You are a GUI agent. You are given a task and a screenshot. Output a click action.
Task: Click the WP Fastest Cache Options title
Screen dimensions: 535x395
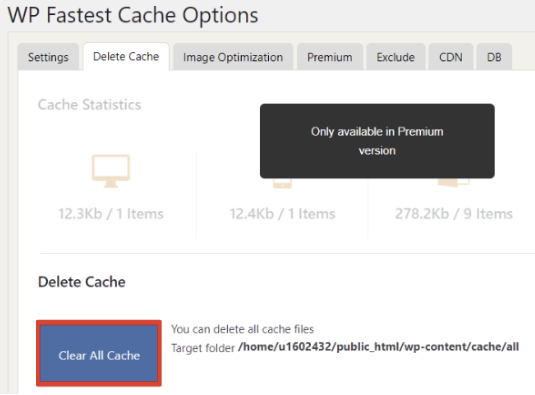[x=133, y=15]
